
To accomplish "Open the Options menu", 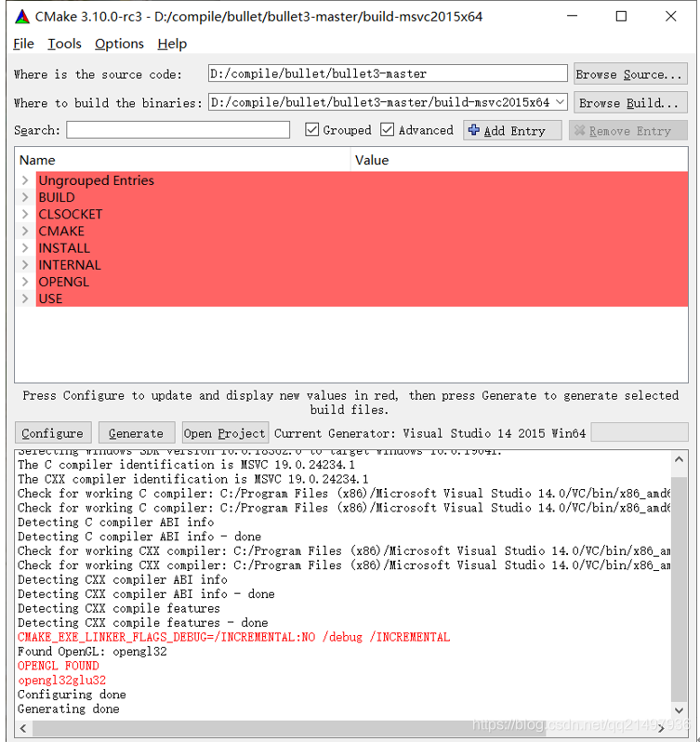I will pyautogui.click(x=119, y=44).
